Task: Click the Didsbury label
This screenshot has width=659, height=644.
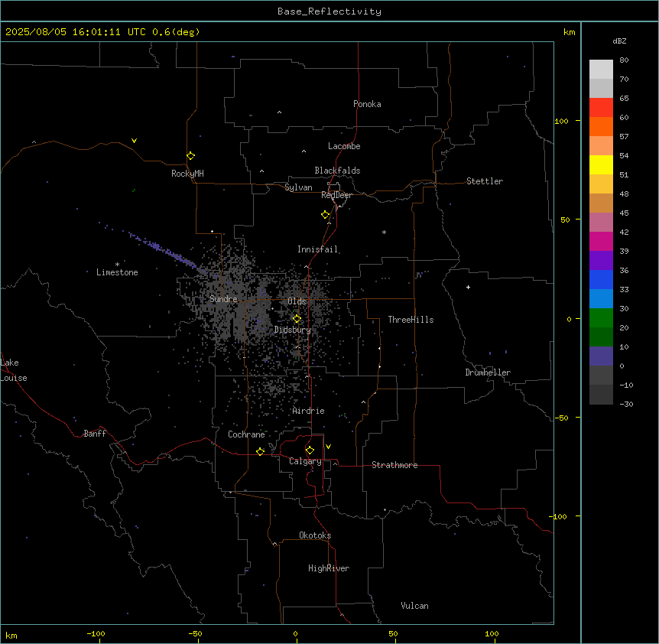Action: pyautogui.click(x=293, y=330)
